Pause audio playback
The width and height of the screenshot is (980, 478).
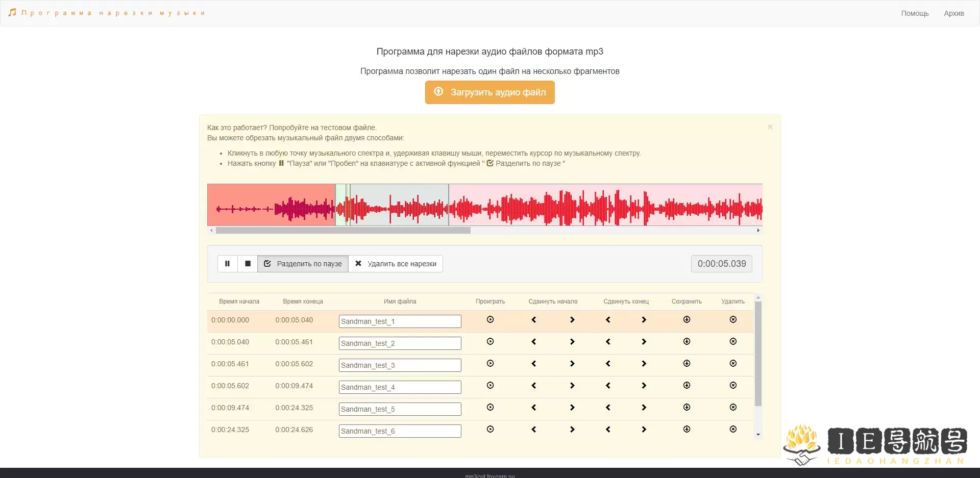point(227,264)
